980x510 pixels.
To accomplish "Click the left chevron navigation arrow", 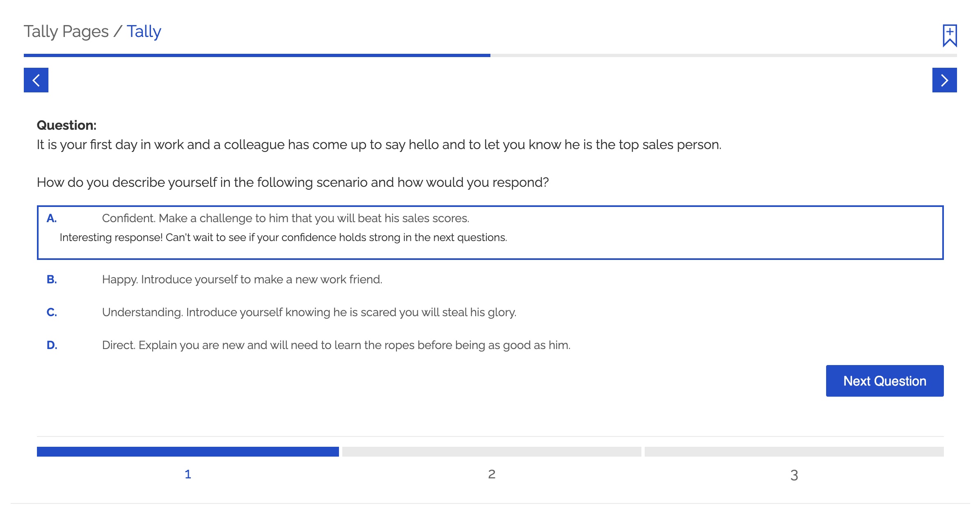I will (x=36, y=80).
